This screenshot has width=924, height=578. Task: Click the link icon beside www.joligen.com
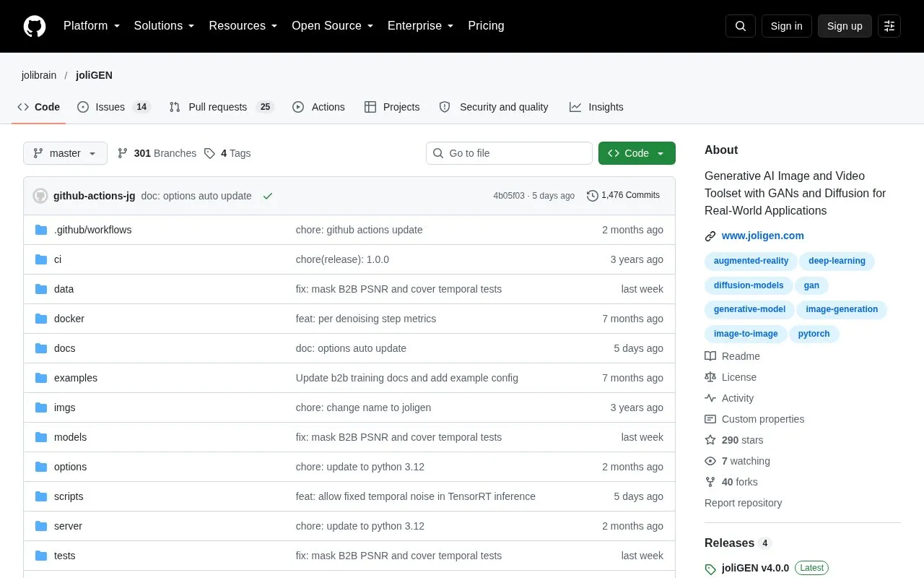tap(710, 236)
